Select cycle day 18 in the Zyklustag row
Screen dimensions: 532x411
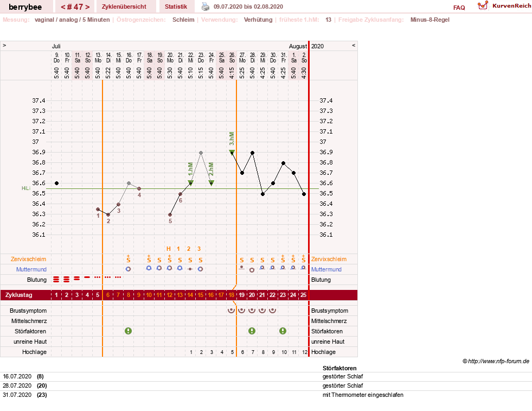232,295
